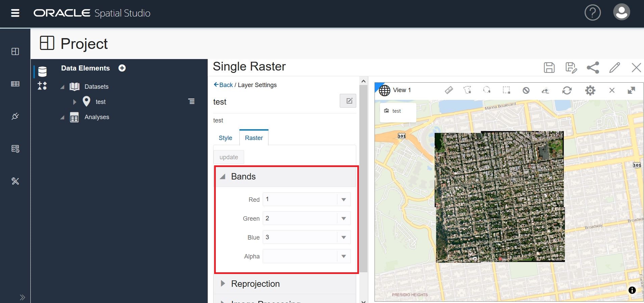Viewport: 644px width, 303px height.
Task: Refresh the map view
Action: 567,90
